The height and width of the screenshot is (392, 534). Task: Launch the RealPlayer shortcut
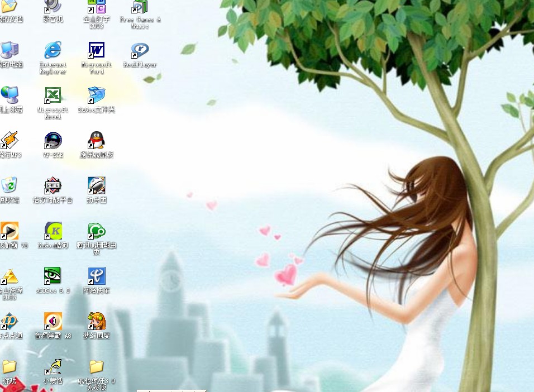(140, 51)
